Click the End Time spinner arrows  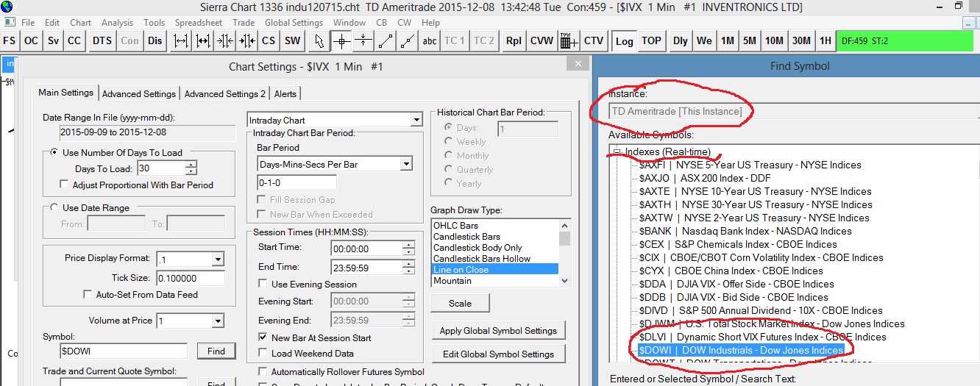pos(408,268)
